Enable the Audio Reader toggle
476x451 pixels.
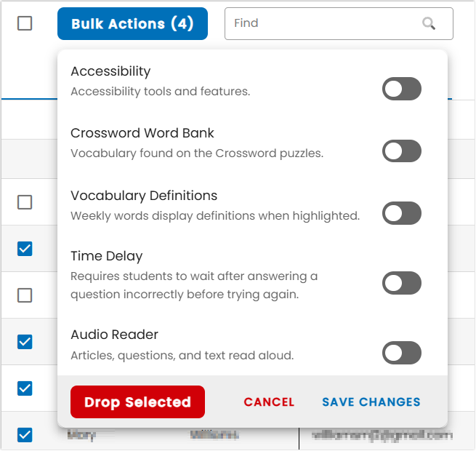point(402,353)
